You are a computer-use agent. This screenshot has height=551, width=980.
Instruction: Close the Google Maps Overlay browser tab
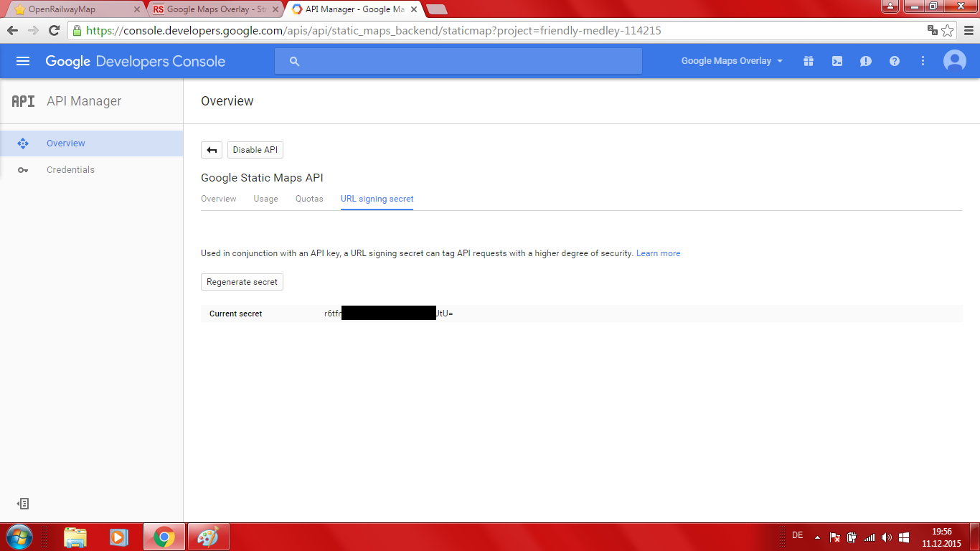click(x=275, y=9)
